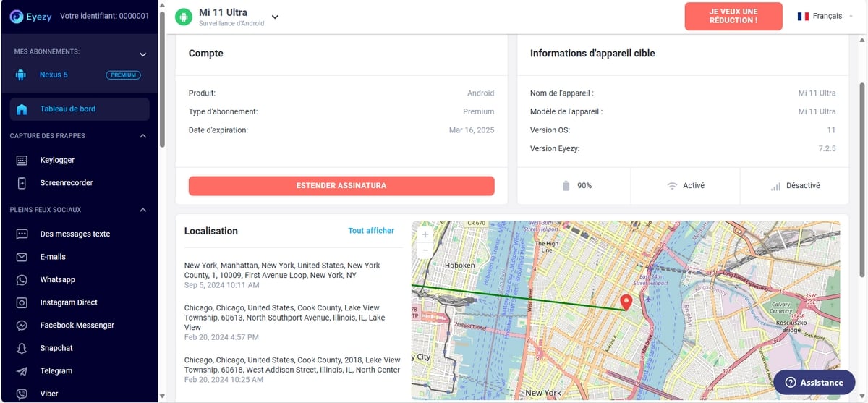
Task: Click the Keylogger keyboard icon
Action: pos(22,160)
